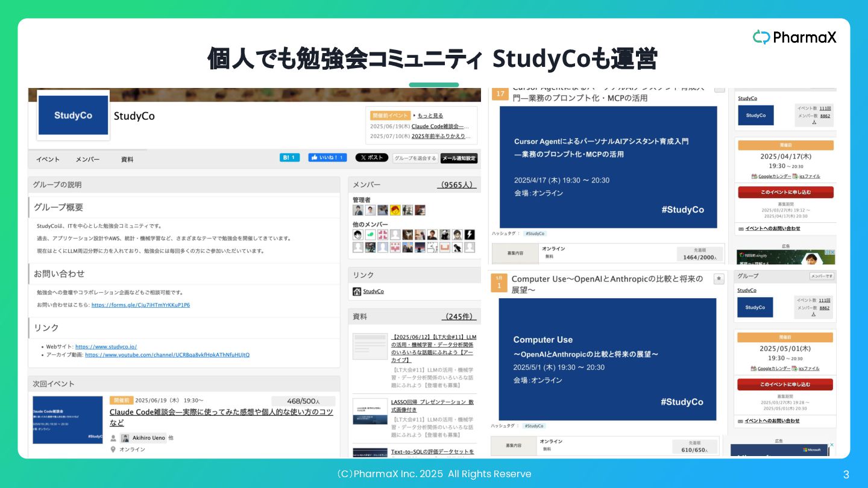Click the lightning bolt member avatar
This screenshot has height=488, width=868.
tap(470, 234)
